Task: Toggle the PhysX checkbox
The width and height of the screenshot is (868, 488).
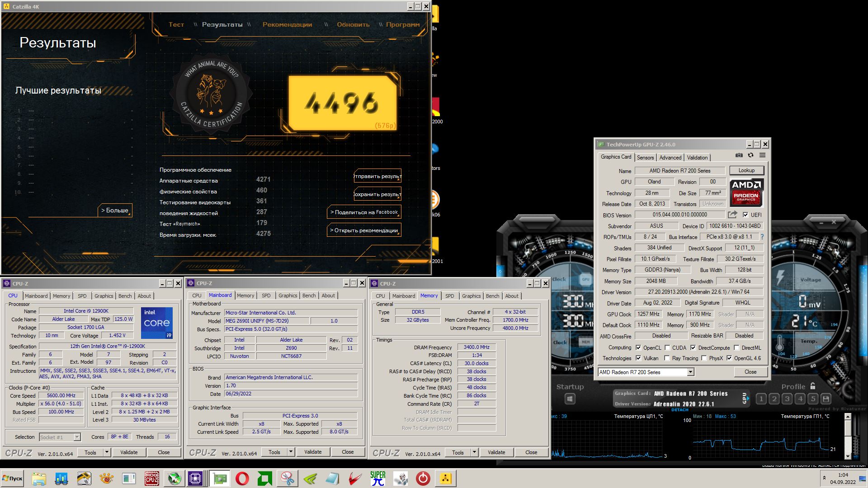Action: coord(704,358)
